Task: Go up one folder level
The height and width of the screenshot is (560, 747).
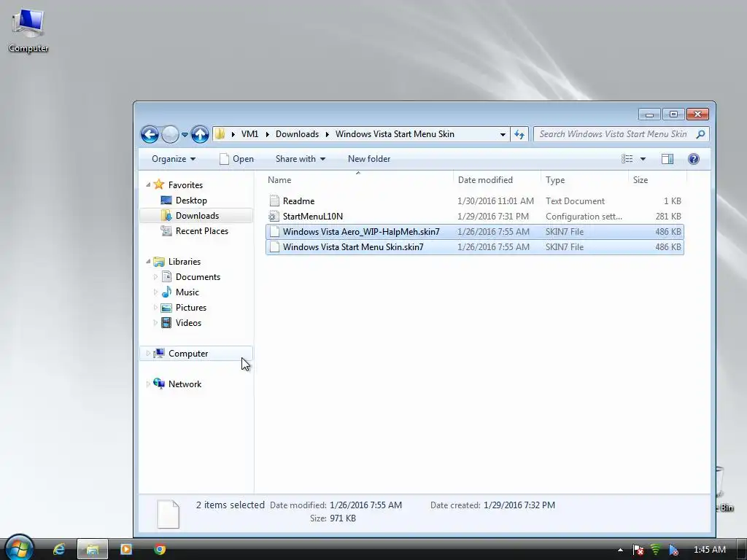Action: [x=200, y=134]
